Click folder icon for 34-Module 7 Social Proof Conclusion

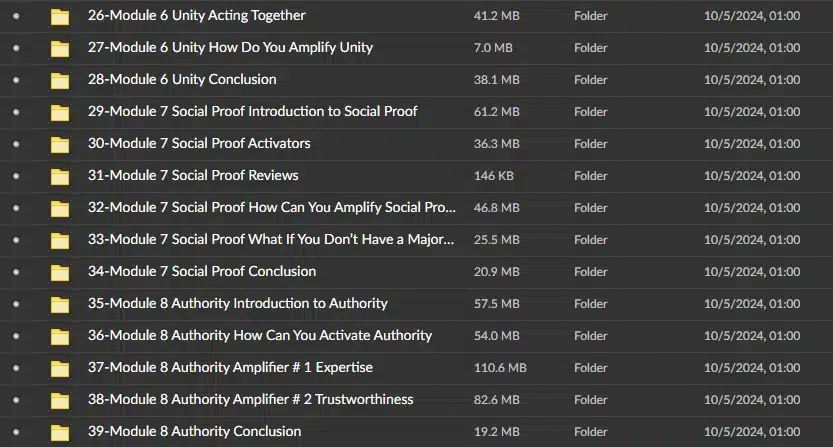60,273
